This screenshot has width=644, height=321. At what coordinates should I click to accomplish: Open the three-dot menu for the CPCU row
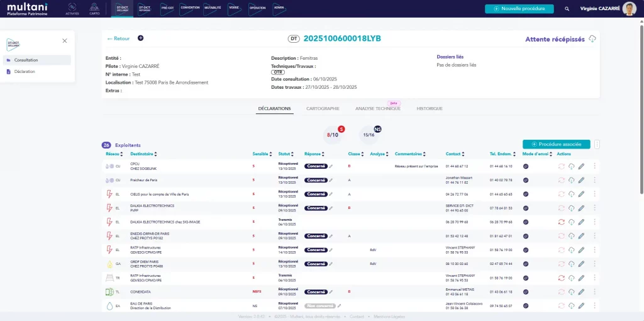[594, 166]
